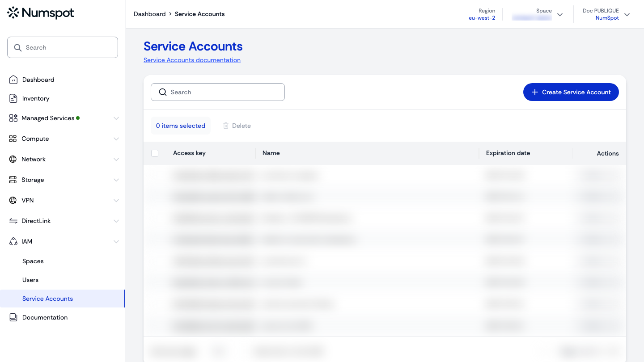Click the Actions column header
644x362 pixels.
click(x=608, y=153)
